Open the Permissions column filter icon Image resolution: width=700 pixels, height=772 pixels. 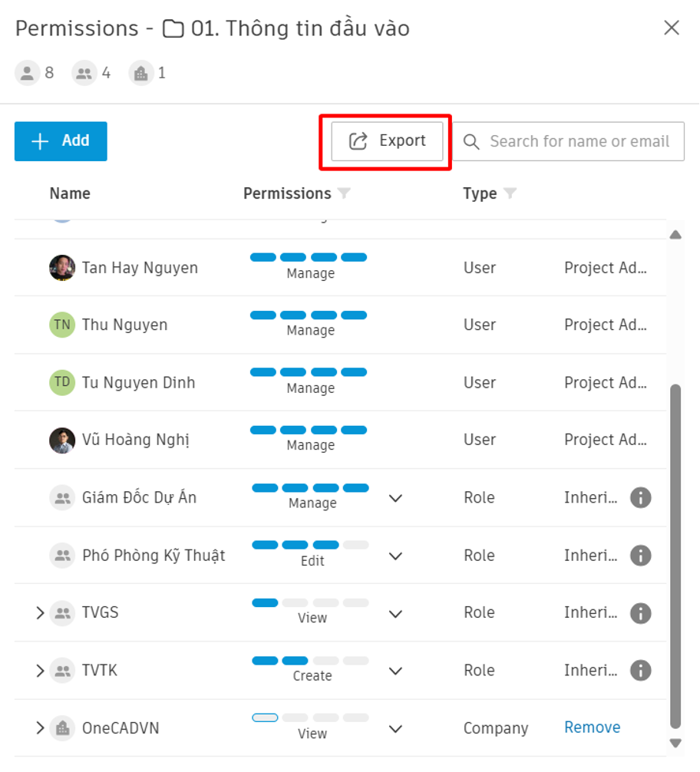coord(344,193)
